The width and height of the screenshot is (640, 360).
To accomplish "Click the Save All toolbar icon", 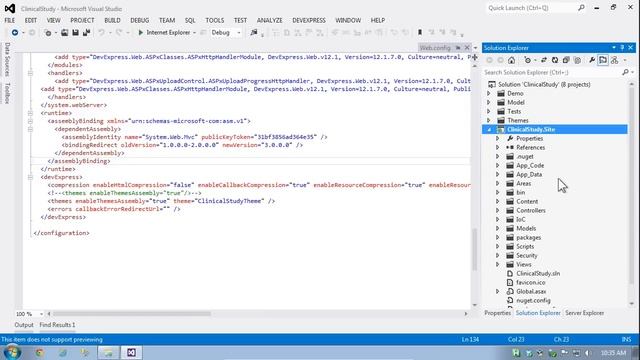I will pos(86,32).
